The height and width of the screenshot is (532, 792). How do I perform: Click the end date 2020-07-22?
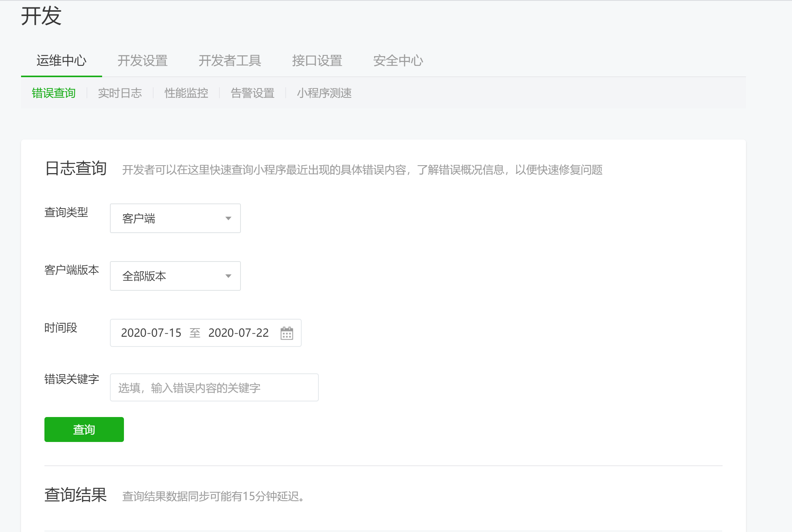pos(238,333)
